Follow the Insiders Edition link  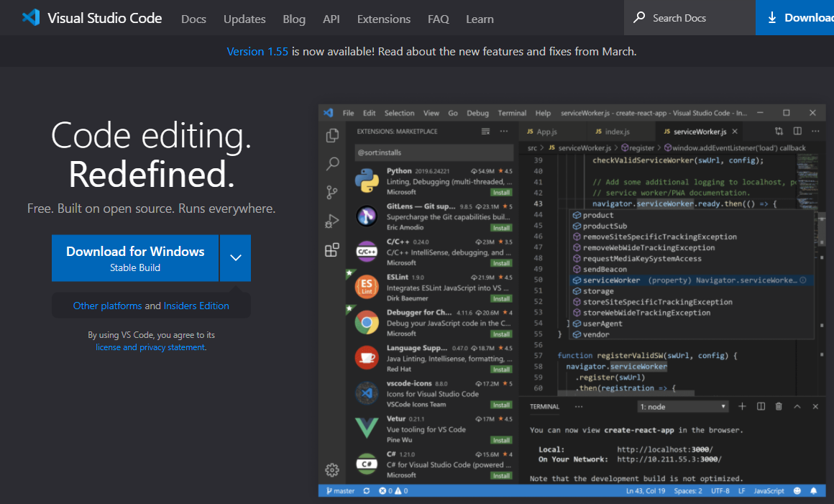196,306
